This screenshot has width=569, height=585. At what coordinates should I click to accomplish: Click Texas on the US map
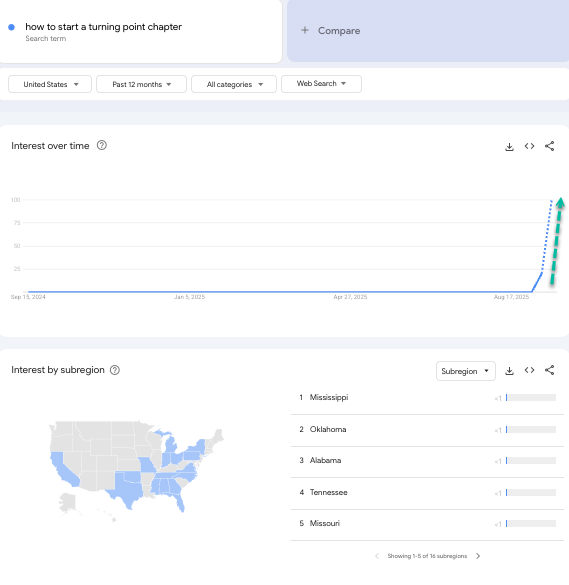coord(127,487)
